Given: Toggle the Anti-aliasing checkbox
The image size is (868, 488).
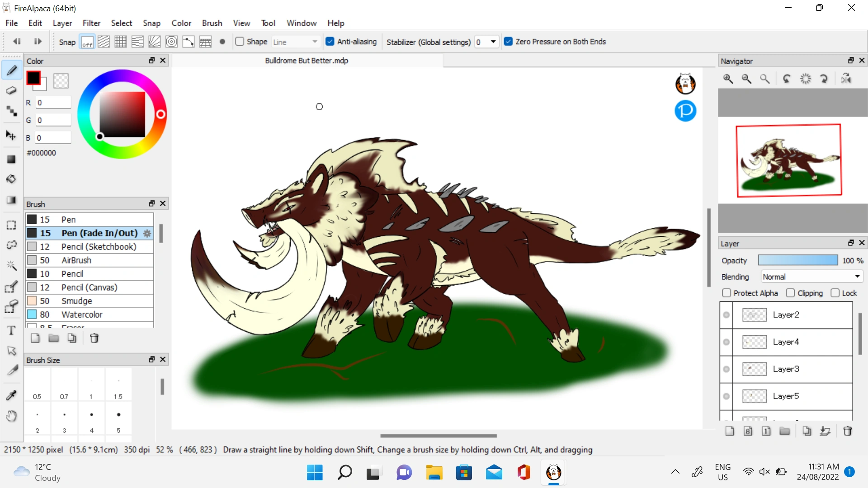Looking at the screenshot, I should pos(330,42).
